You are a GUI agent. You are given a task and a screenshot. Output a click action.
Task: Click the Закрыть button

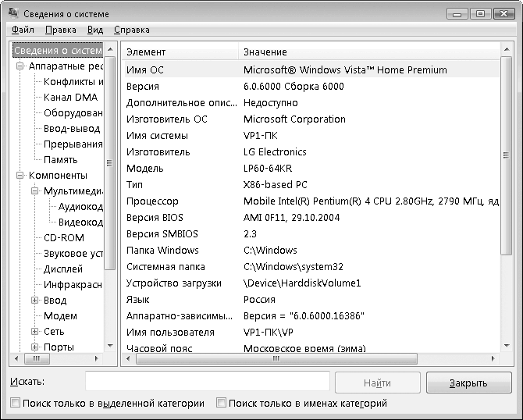[468, 383]
